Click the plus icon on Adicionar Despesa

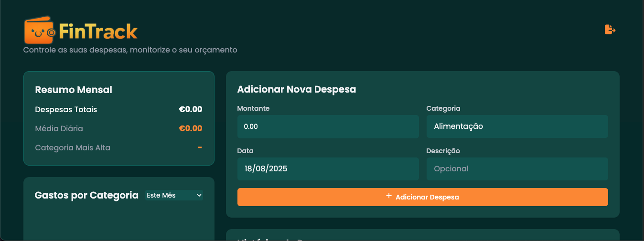[x=389, y=196]
